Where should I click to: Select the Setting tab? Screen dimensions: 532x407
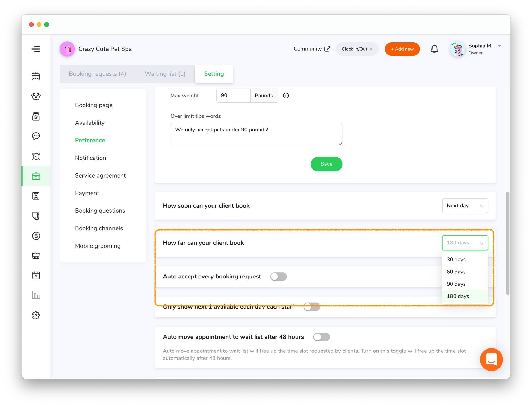[x=214, y=74]
